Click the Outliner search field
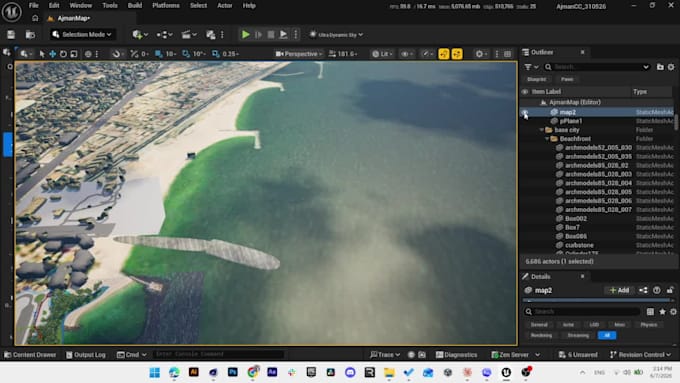This screenshot has height=383, width=680. click(597, 67)
